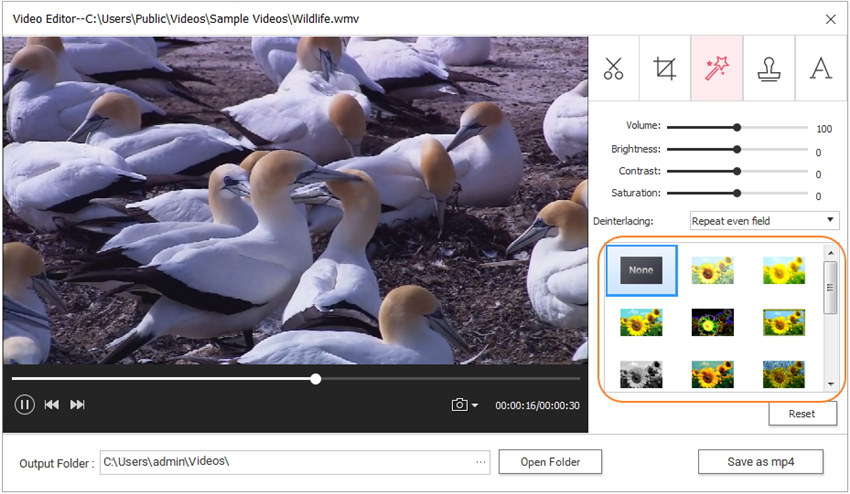Choose the black-and-white sunflower effect
The image size is (850, 494).
641,374
